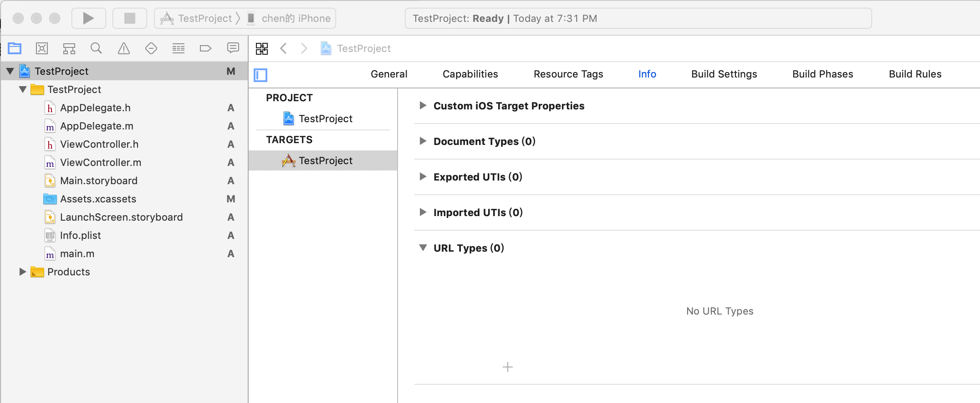This screenshot has width=980, height=403.
Task: Show the issue navigator warning icon
Action: pos(124,48)
